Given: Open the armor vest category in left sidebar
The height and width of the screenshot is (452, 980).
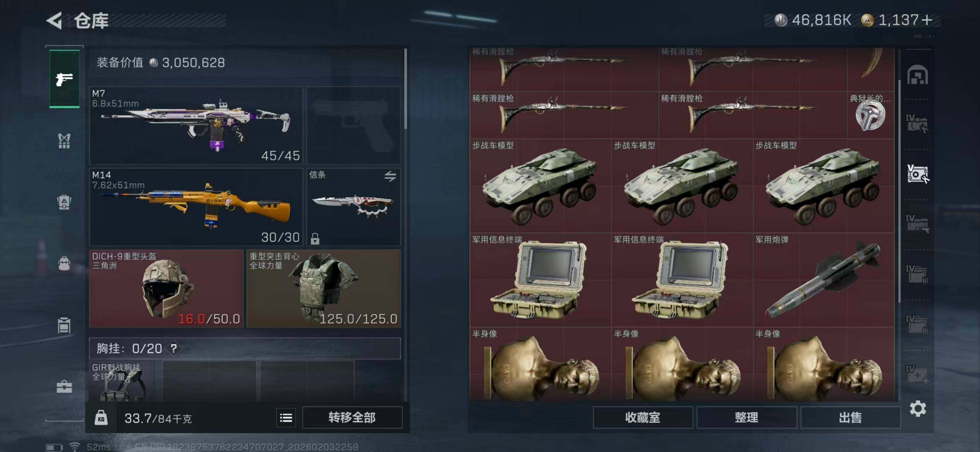Looking at the screenshot, I should (x=64, y=141).
